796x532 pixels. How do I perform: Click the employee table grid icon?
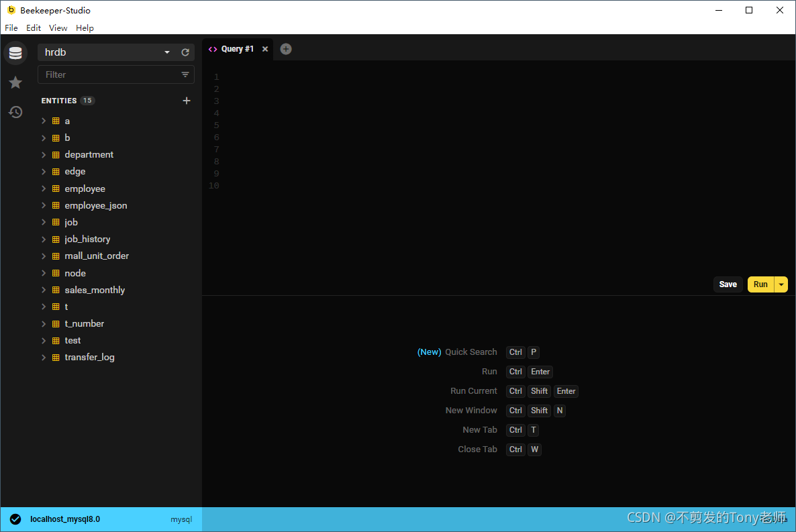pos(56,189)
